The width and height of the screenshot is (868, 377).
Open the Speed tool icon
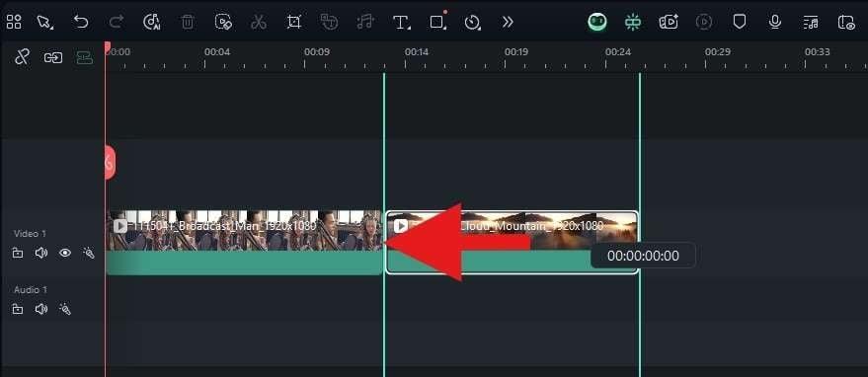coord(472,22)
